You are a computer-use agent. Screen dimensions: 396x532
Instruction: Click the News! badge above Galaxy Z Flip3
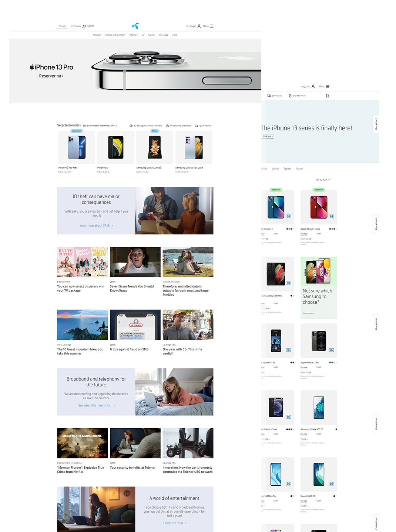[155, 131]
